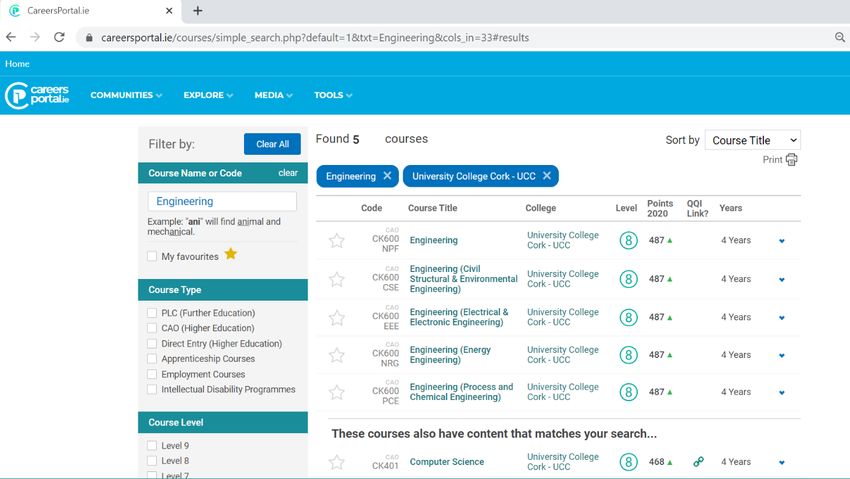Open University College Cork link for CK600 NPF

(563, 240)
